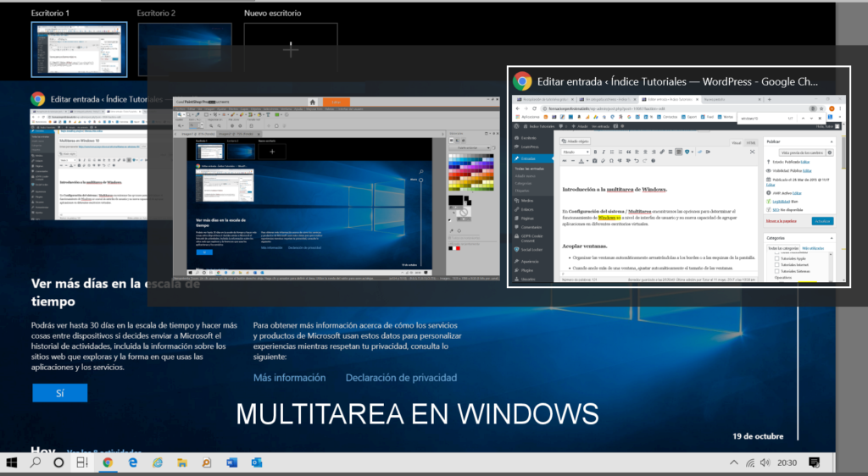
Task: Click the Mover a la papelera link
Action: [781, 221]
